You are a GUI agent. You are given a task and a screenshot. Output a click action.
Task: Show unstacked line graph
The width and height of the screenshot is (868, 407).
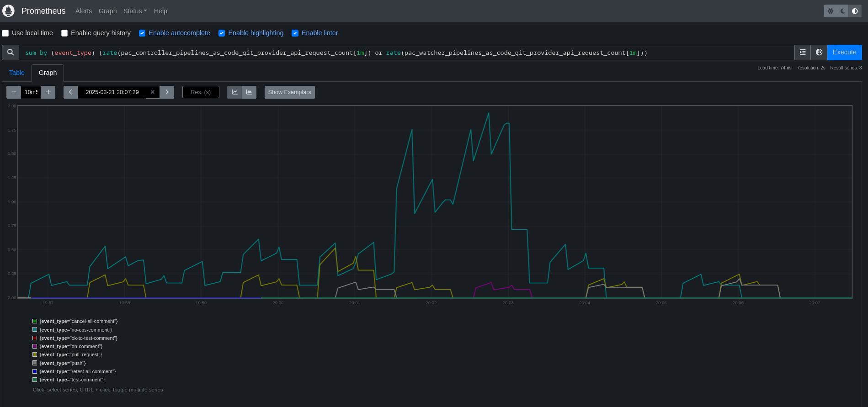click(234, 92)
